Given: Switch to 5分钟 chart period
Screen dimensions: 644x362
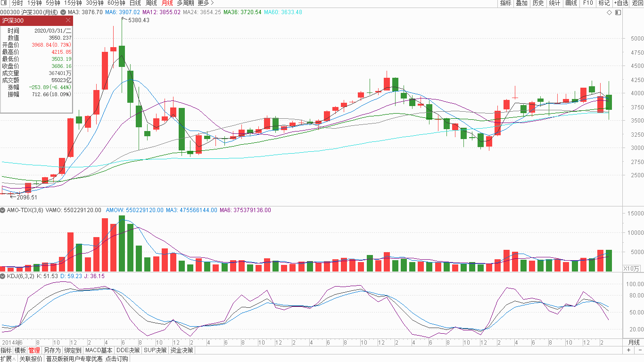Looking at the screenshot, I should [53, 3].
